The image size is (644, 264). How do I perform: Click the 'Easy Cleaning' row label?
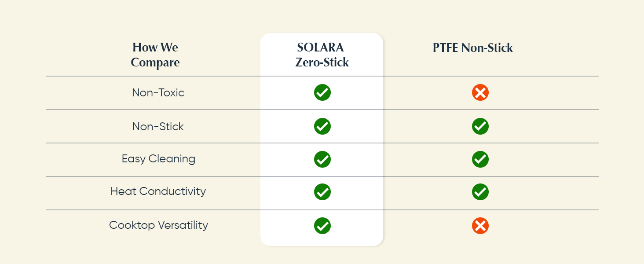[x=158, y=159]
